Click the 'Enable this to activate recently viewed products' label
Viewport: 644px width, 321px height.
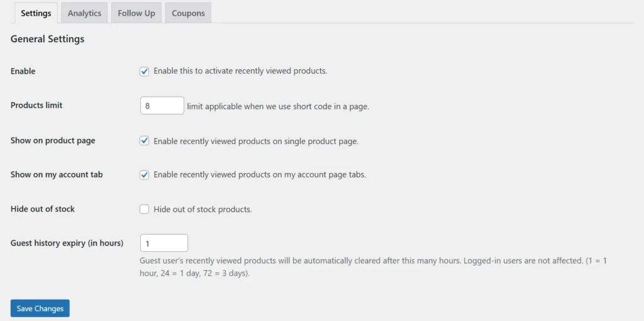pos(240,70)
